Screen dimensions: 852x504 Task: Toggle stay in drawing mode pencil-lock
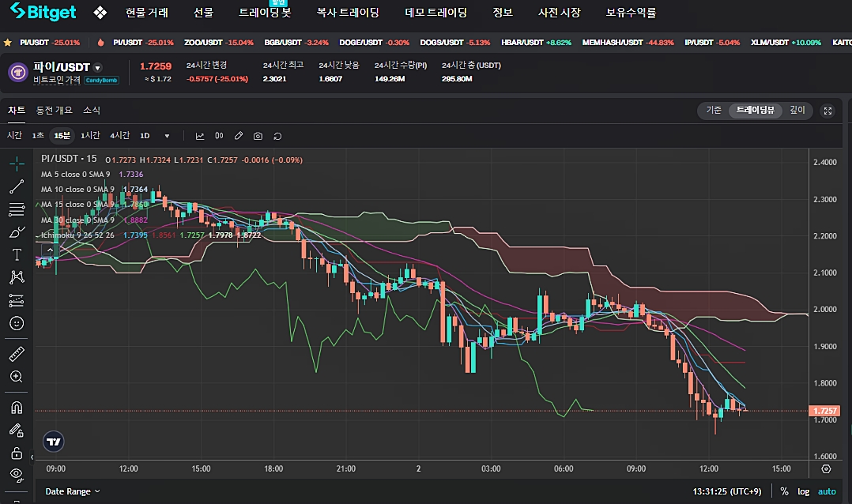pos(17,430)
